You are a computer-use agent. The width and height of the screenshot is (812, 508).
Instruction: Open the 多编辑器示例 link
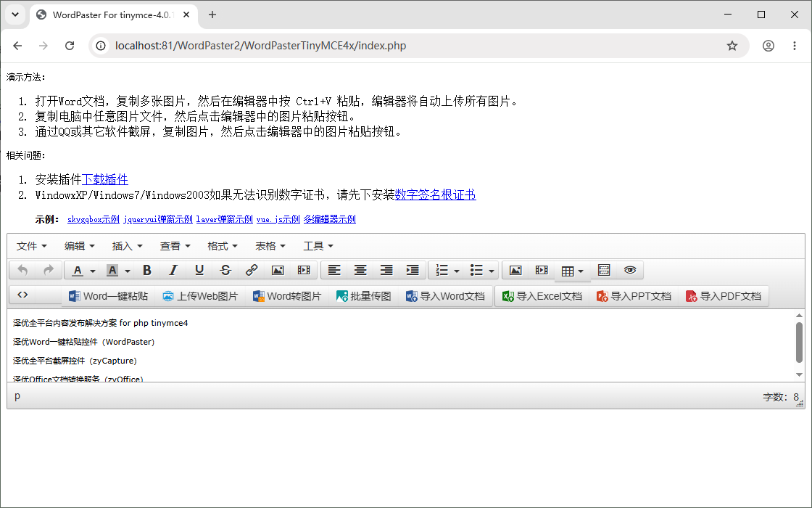pos(329,219)
